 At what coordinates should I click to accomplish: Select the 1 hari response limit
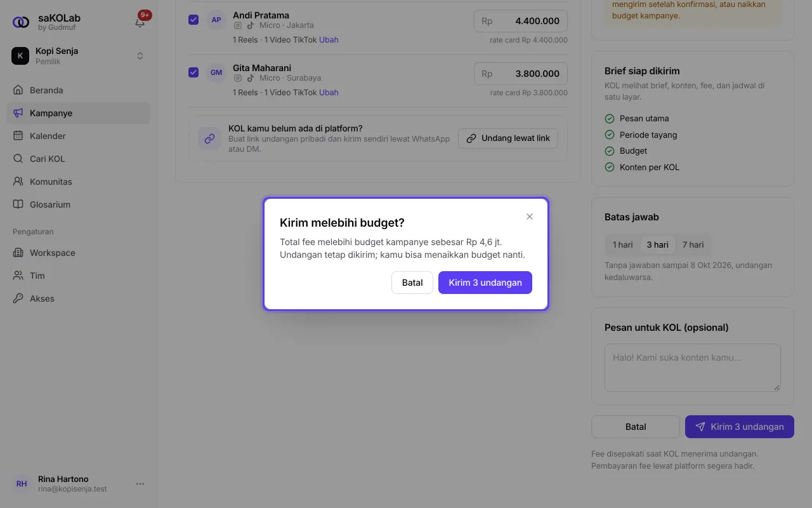[623, 244]
